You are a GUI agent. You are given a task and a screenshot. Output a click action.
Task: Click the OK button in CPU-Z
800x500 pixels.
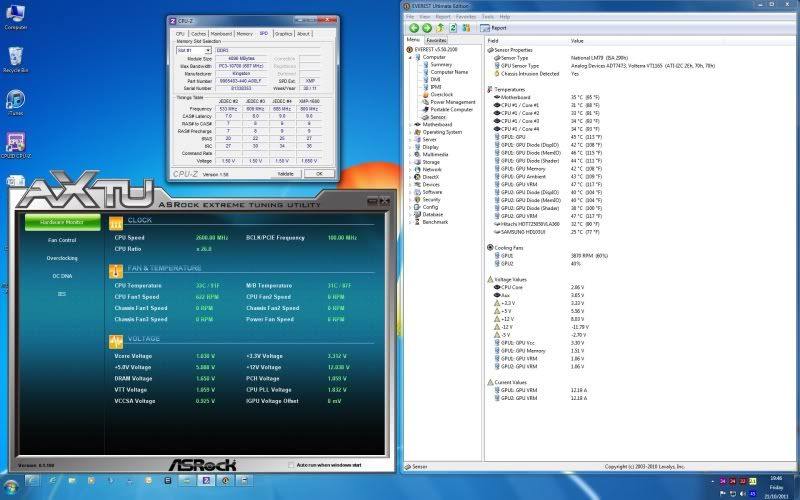(319, 174)
